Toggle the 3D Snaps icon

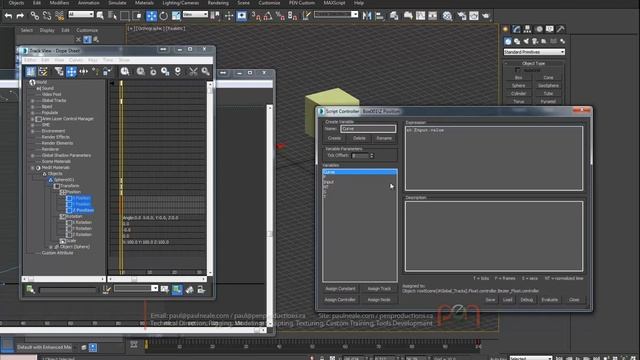pyautogui.click(x=256, y=16)
